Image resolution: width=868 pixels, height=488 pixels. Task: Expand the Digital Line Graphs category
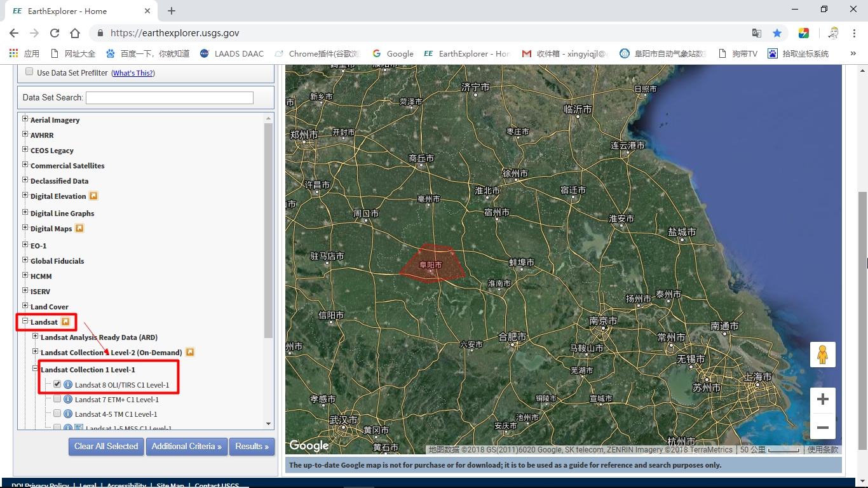[25, 212]
